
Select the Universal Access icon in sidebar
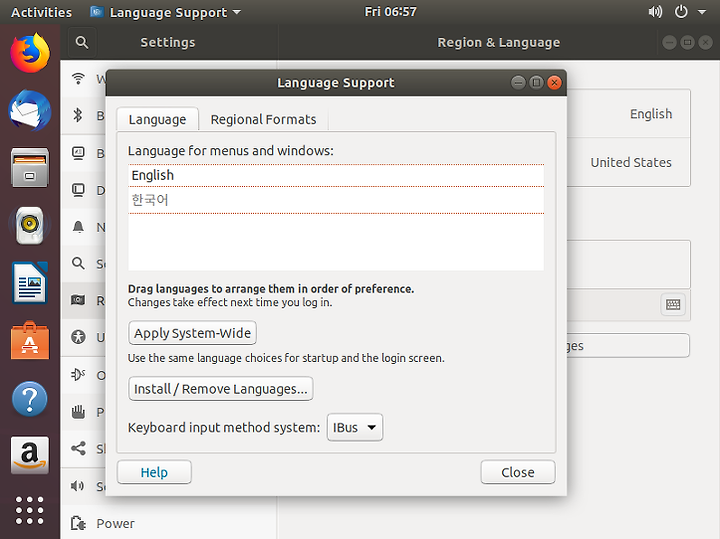coord(78,337)
